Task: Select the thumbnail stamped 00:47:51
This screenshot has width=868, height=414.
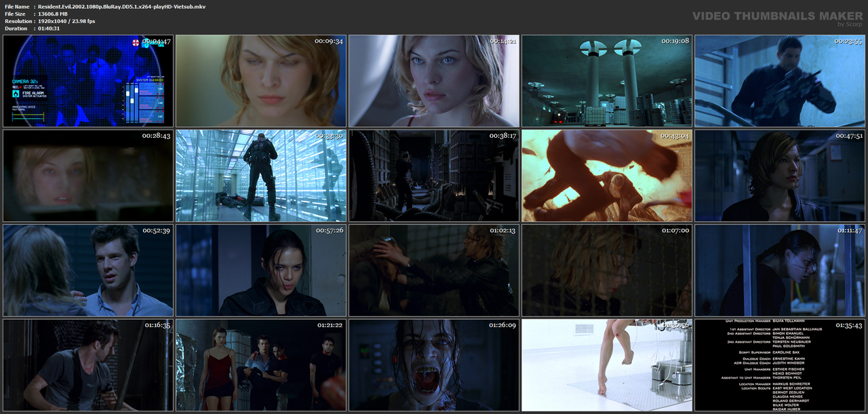Action: click(x=780, y=176)
